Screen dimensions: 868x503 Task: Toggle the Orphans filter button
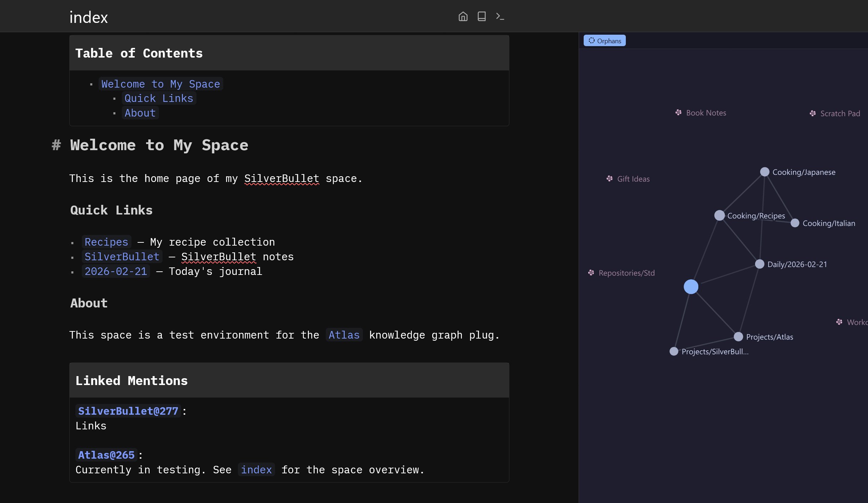604,40
